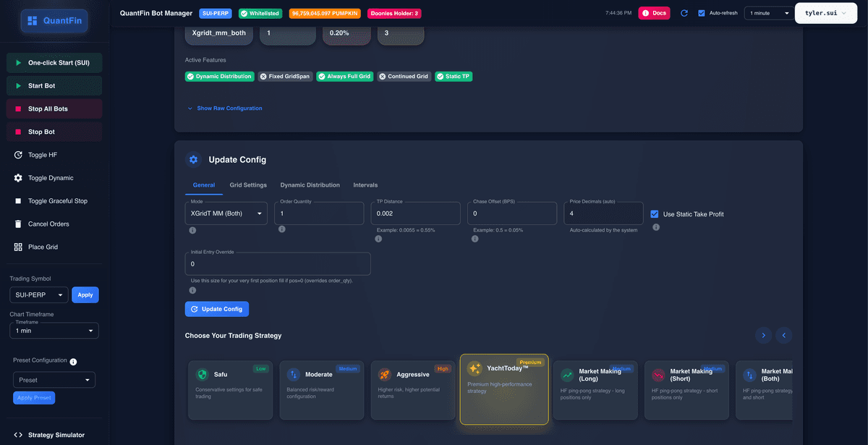Click info icon under Mode dropdown

pos(193,231)
